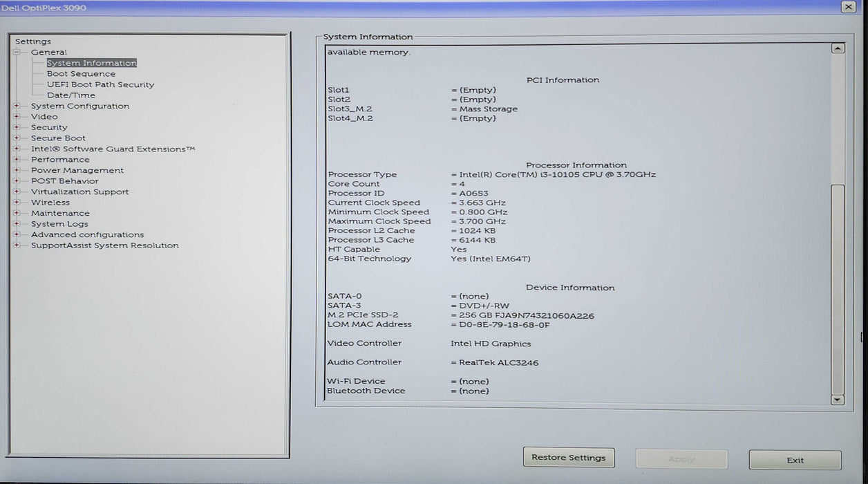The width and height of the screenshot is (868, 484).
Task: Click the Slot3_M.2 Mass Storage value
Action: coord(489,109)
